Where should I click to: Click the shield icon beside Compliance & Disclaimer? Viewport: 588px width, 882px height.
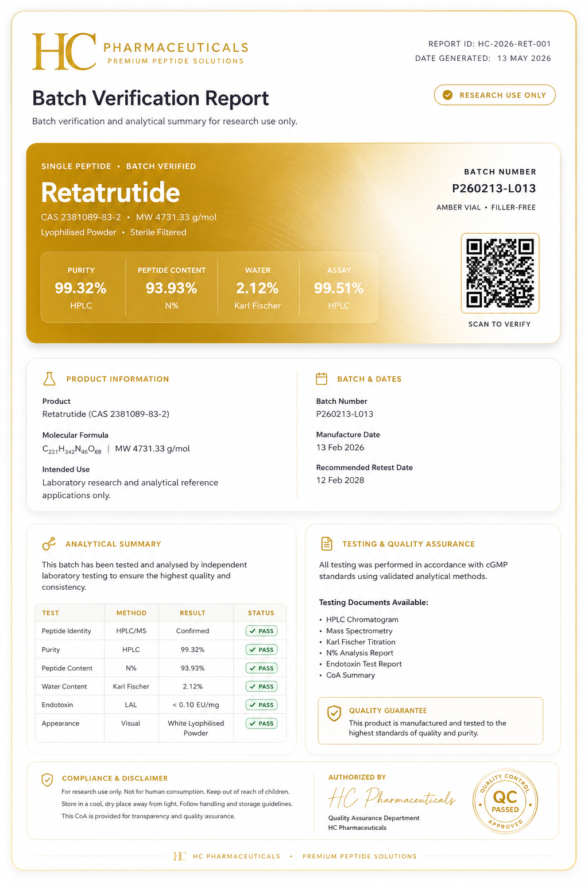coord(47,779)
